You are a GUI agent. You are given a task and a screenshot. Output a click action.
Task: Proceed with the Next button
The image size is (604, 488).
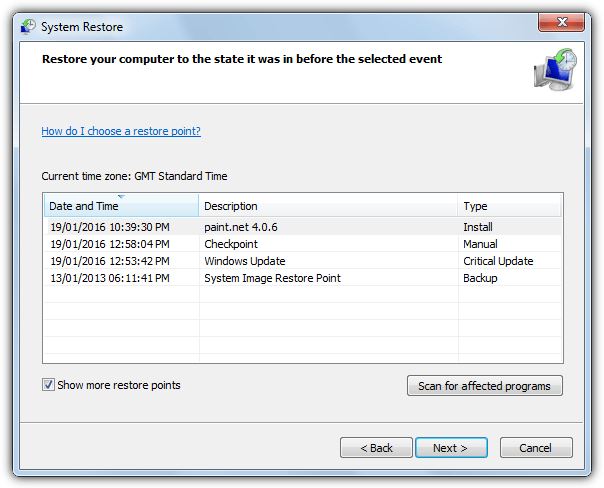tap(451, 448)
